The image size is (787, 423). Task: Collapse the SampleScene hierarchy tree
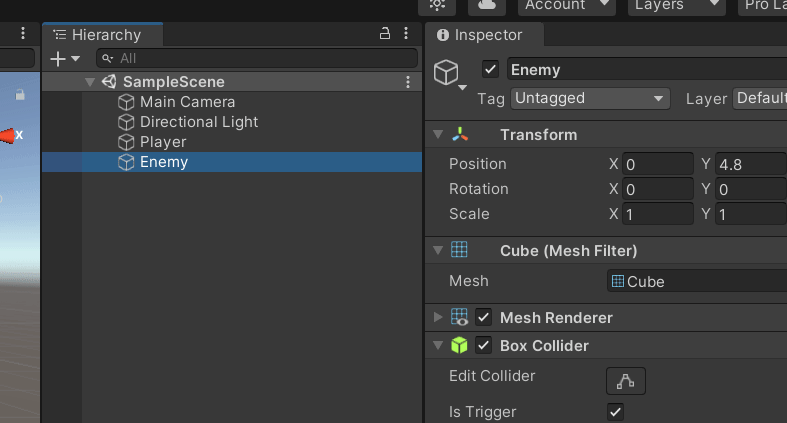pyautogui.click(x=90, y=82)
